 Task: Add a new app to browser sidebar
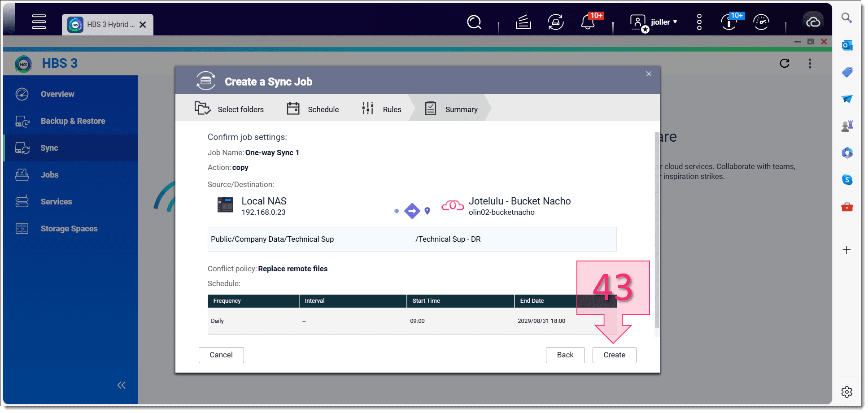pyautogui.click(x=847, y=250)
